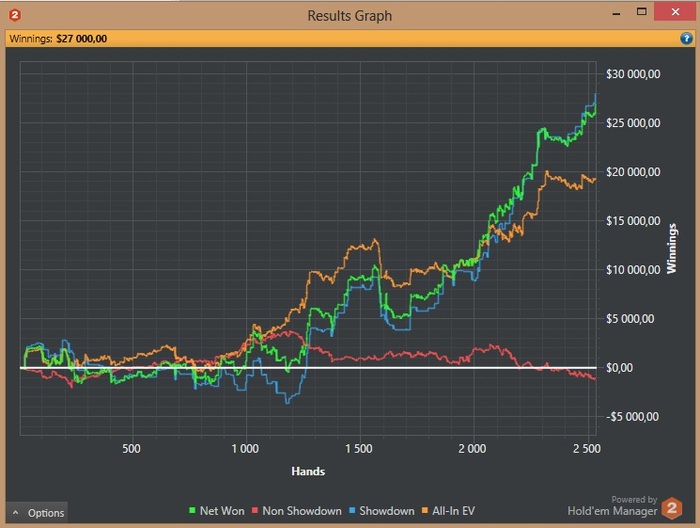This screenshot has height=528, width=700.
Task: Click the $15 000,00 axis value
Action: pyautogui.click(x=633, y=220)
